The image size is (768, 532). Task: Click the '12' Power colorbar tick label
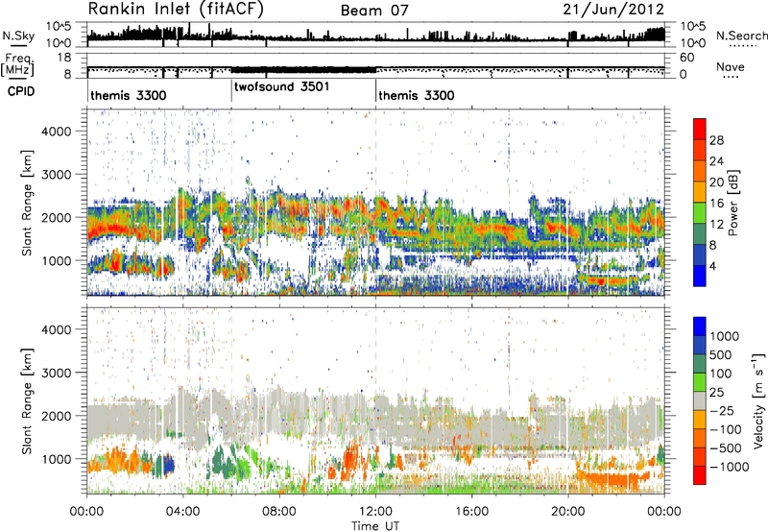click(x=716, y=225)
